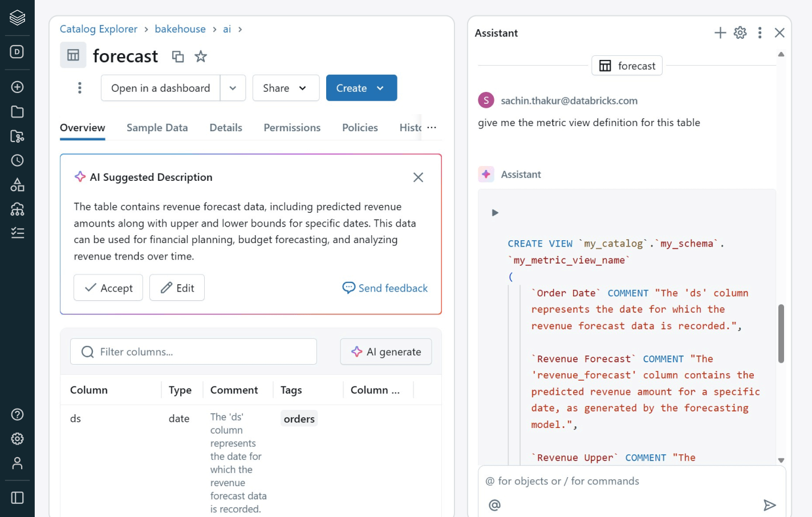Click the Assistant panel vertical scrollbar
812x517 pixels.
[x=781, y=334]
